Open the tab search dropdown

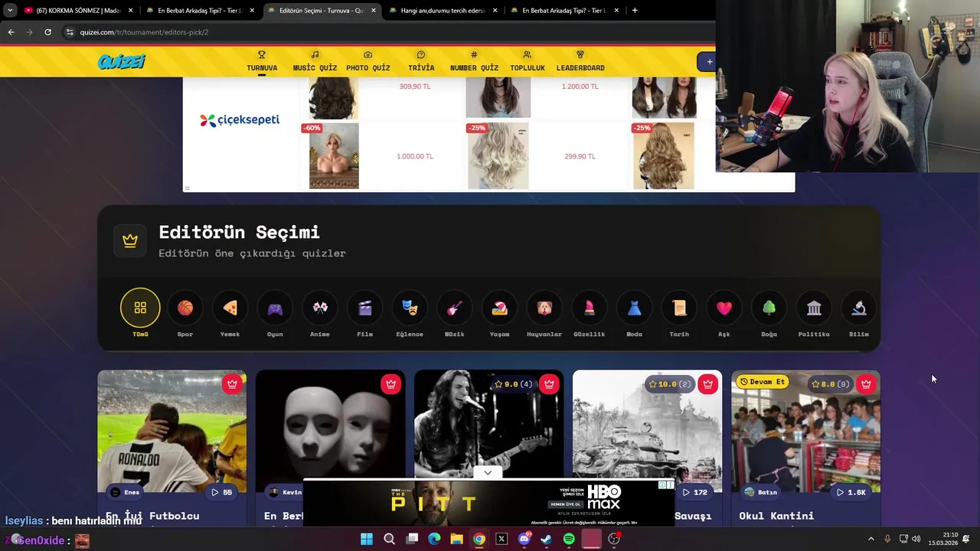pyautogui.click(x=9, y=11)
